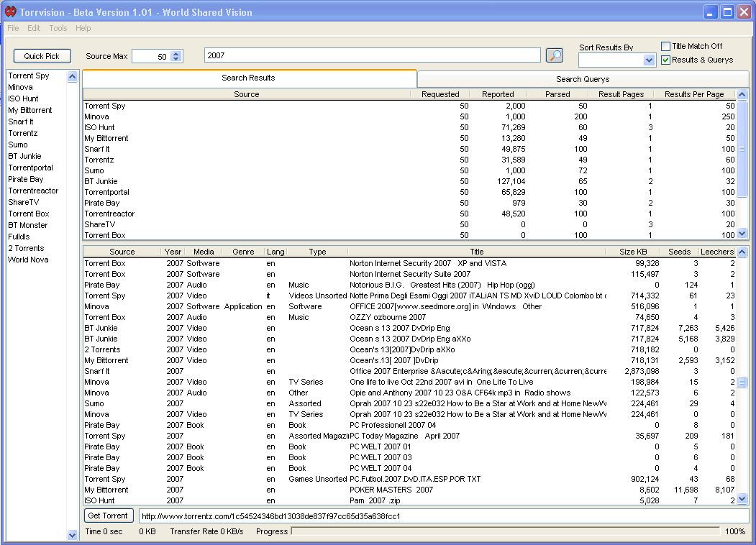The image size is (756, 545).
Task: Select the Ocean's 13[2007]DvDrip aXXo row
Action: (410, 349)
